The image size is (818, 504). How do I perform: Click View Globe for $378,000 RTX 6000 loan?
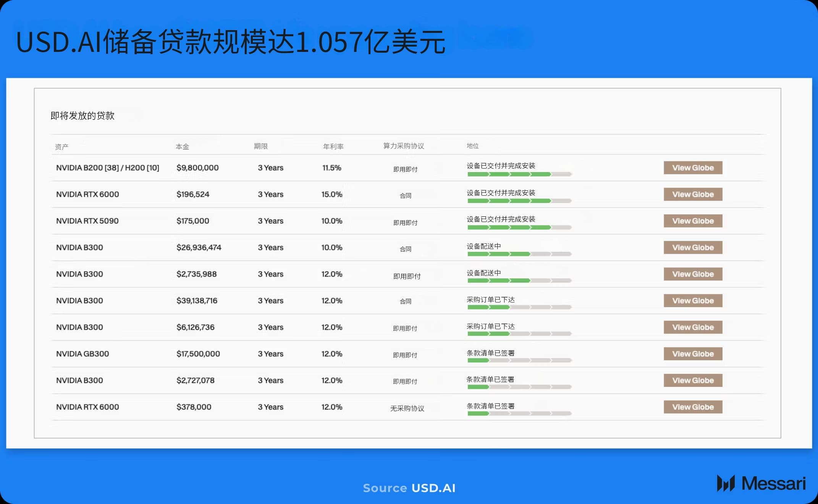pos(693,407)
